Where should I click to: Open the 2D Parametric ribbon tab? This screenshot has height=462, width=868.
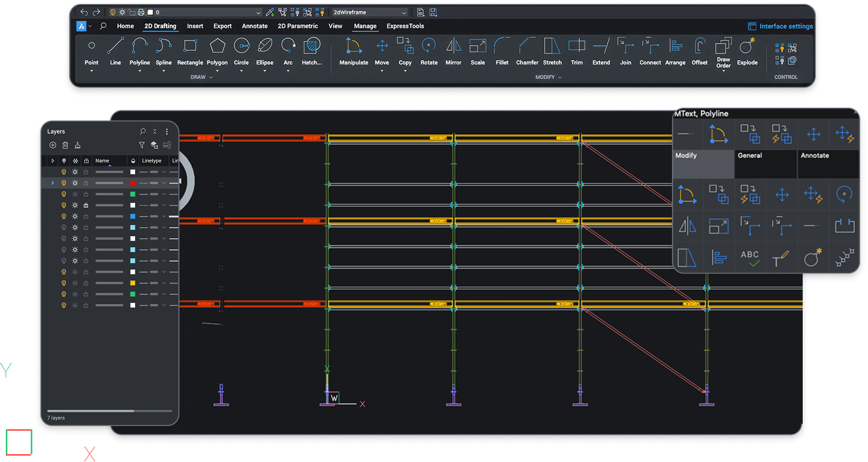coord(298,26)
